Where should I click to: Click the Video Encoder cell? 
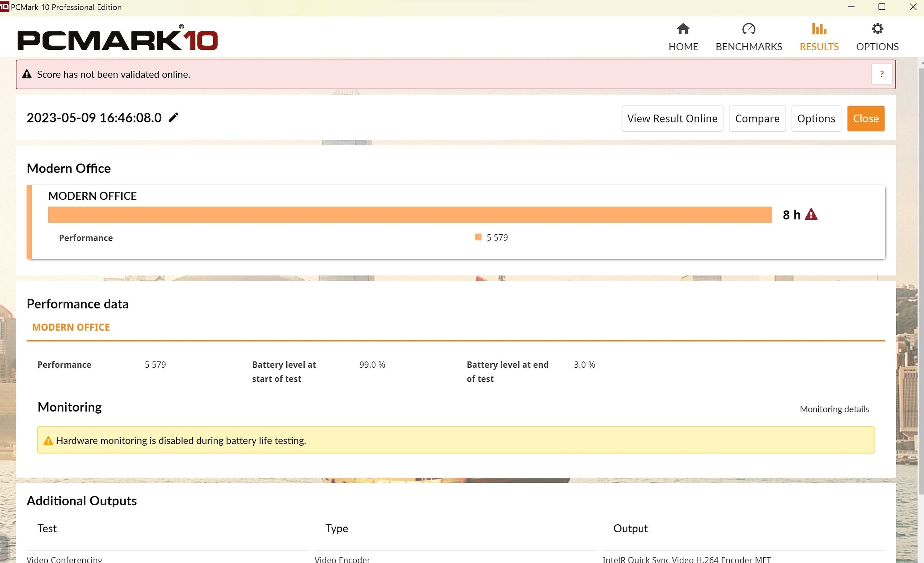pos(342,559)
